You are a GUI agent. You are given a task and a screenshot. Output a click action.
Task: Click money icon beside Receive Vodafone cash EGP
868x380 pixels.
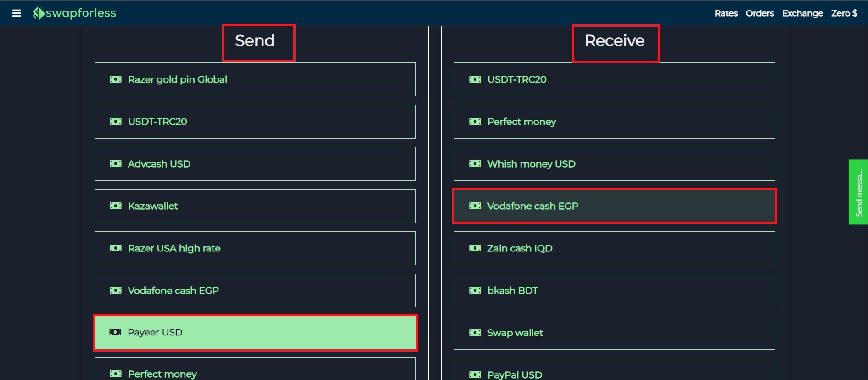(x=475, y=206)
